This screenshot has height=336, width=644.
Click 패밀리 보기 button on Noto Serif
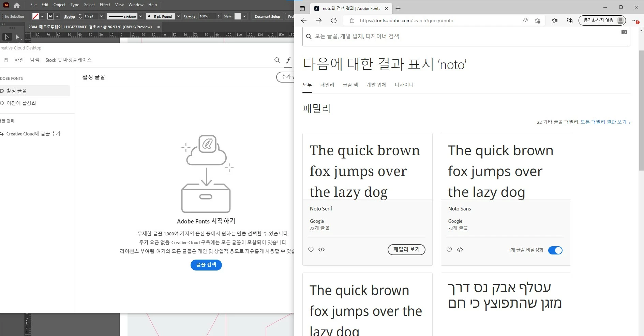point(406,250)
